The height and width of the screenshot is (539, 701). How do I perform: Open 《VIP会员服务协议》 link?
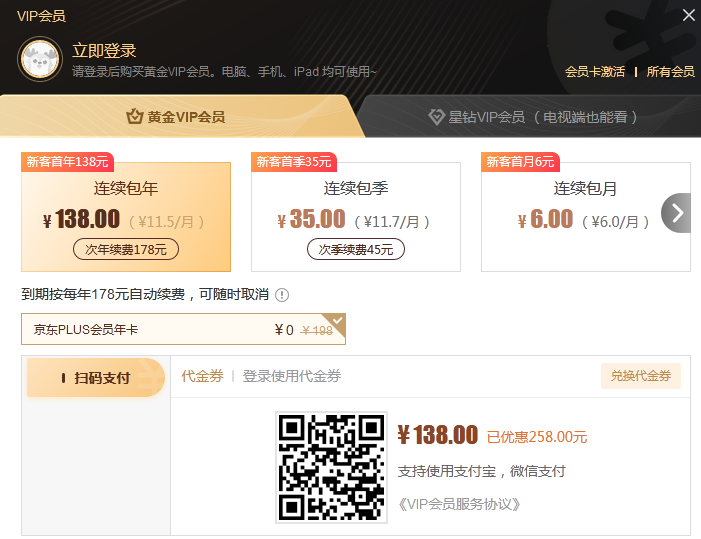coord(459,504)
